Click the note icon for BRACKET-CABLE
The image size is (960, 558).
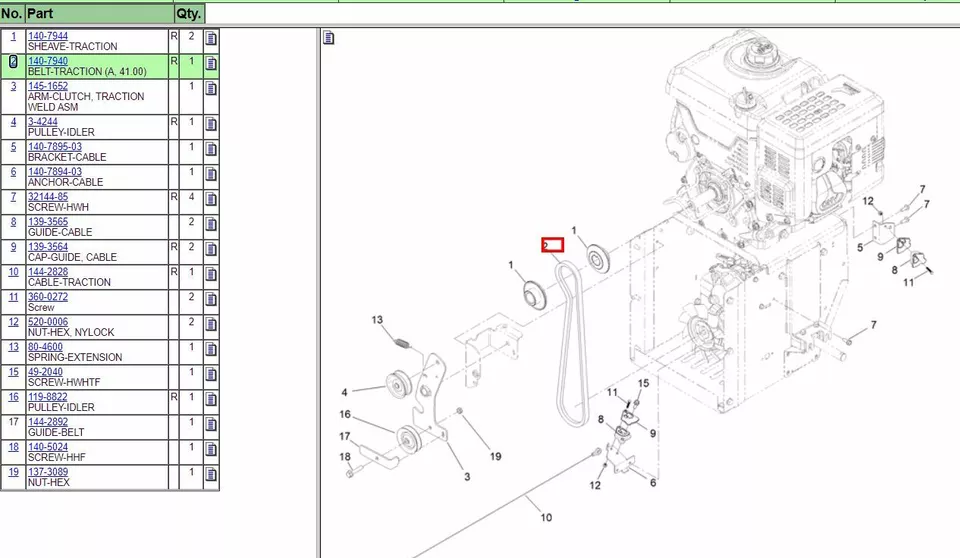[x=211, y=148]
